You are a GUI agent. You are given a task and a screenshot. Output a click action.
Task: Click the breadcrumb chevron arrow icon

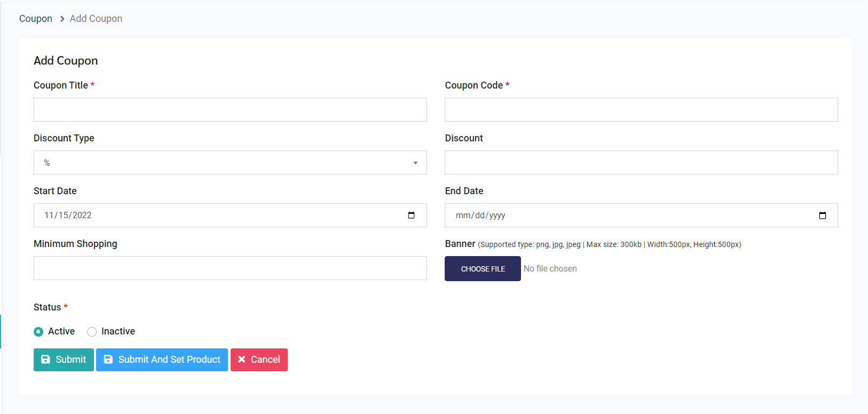[62, 19]
